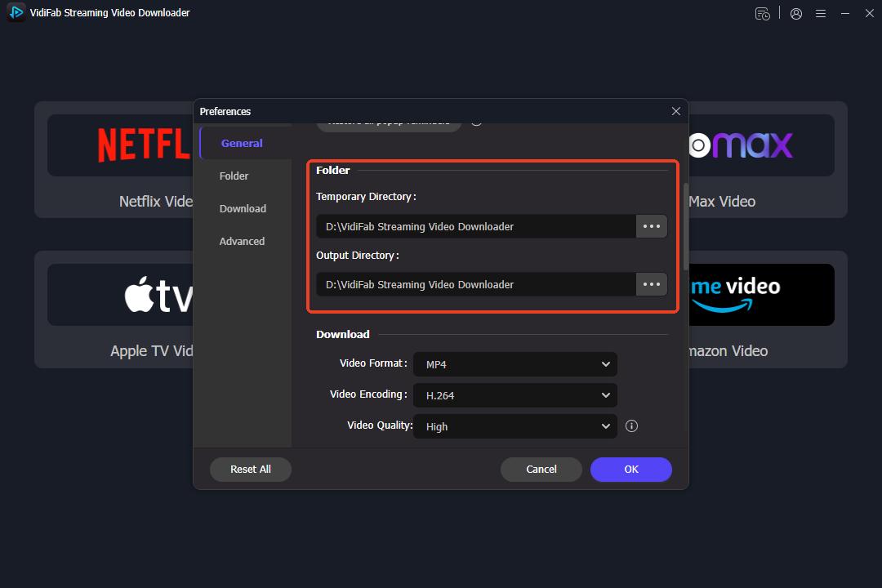The height and width of the screenshot is (588, 882).
Task: Select the Download preferences tab
Action: click(245, 209)
